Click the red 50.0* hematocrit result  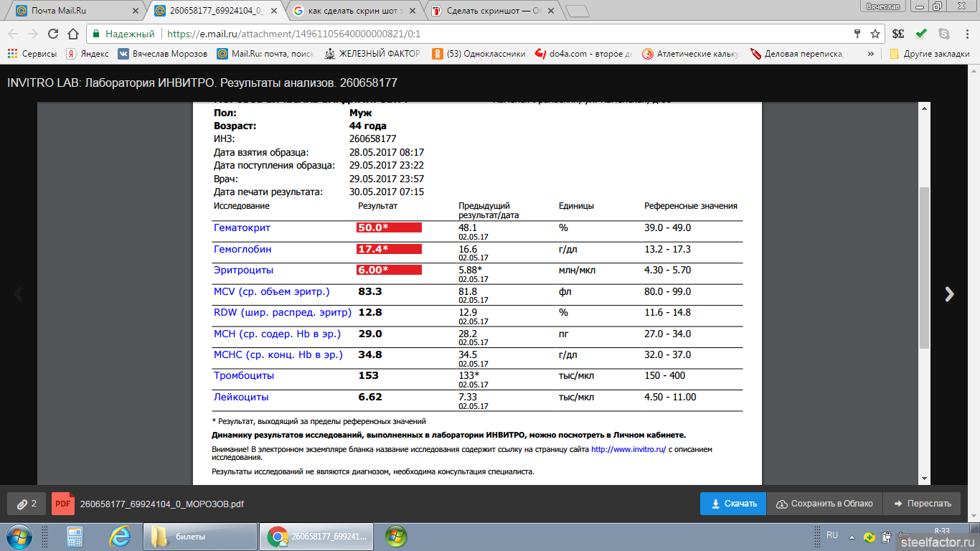click(389, 227)
